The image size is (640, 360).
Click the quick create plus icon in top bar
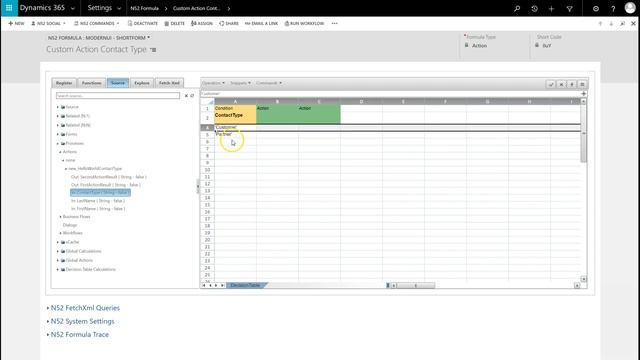tap(551, 8)
